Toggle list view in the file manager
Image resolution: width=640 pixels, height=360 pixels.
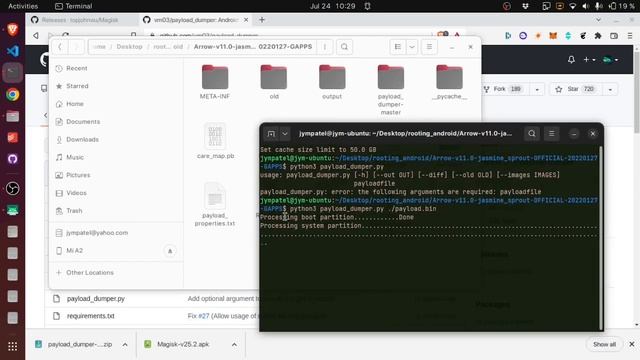tap(398, 47)
